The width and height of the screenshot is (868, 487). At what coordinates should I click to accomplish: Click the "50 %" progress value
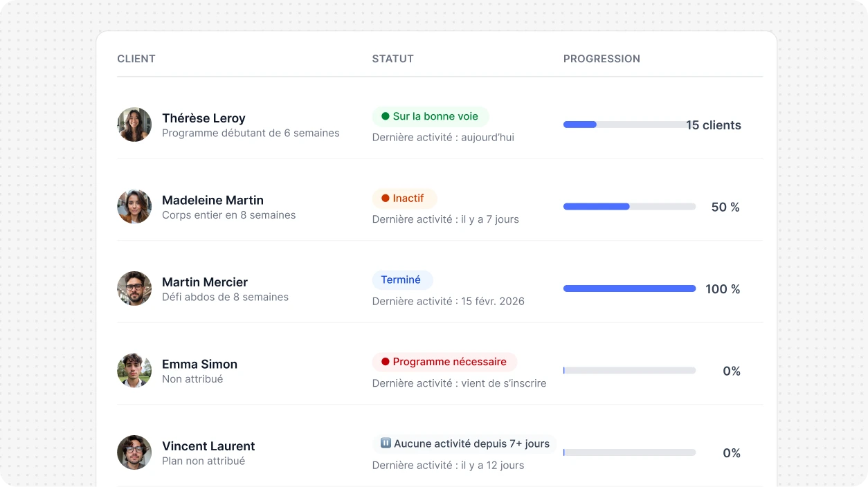tap(725, 207)
